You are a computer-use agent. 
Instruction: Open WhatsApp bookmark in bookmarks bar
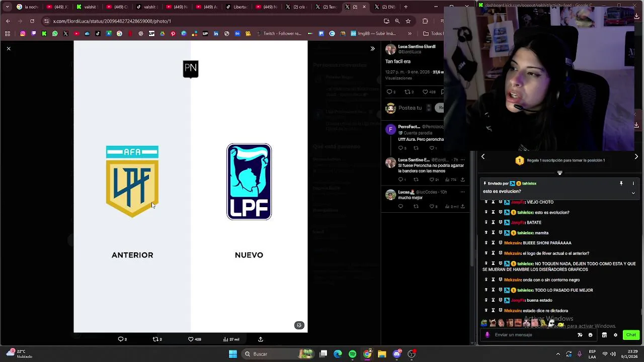pyautogui.click(x=55, y=34)
